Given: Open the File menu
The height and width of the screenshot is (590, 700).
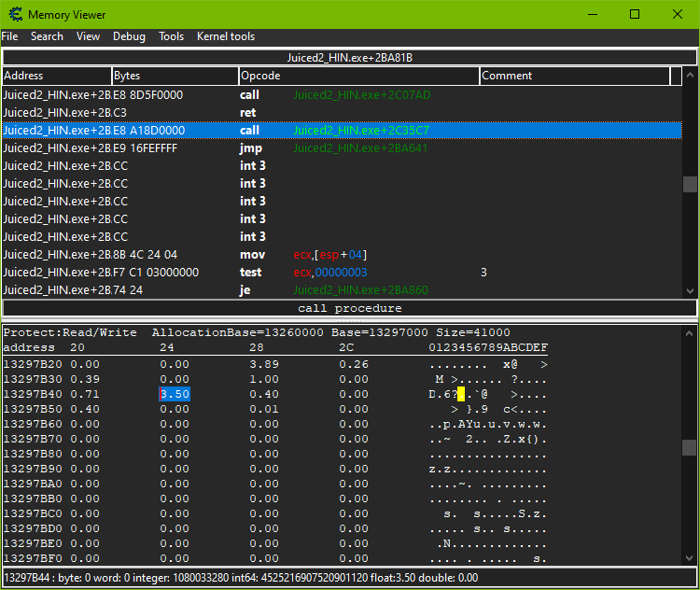Looking at the screenshot, I should pyautogui.click(x=9, y=36).
